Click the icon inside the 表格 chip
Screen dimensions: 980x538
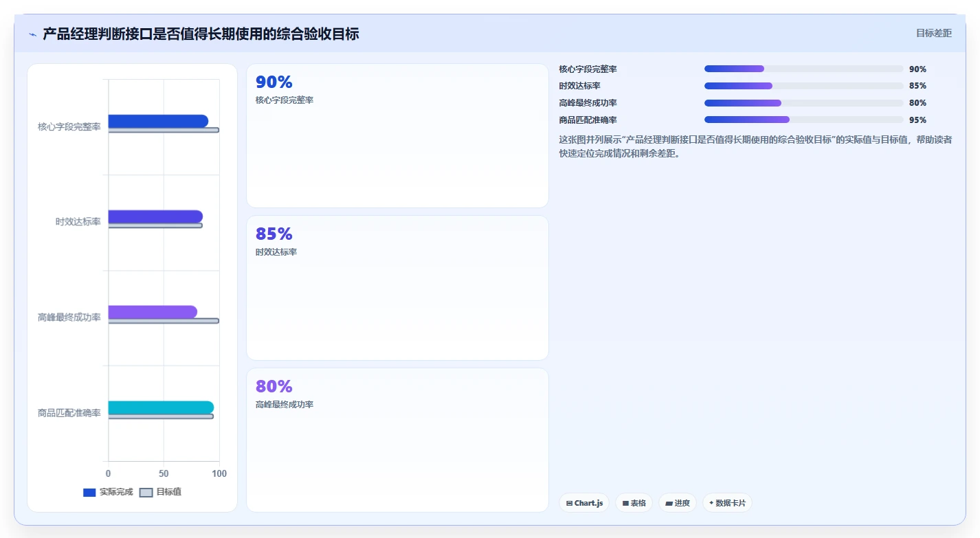[x=625, y=504]
